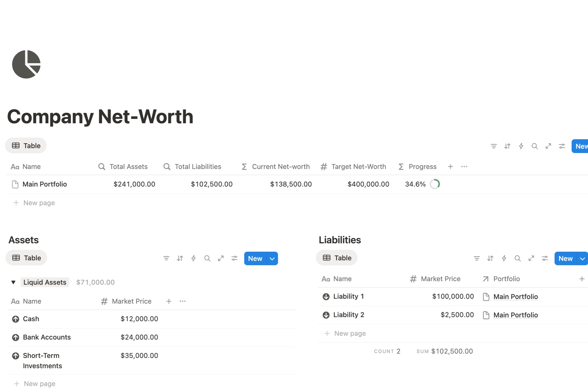The image size is (588, 392).
Task: Click the New button in Assets
Action: (x=255, y=258)
